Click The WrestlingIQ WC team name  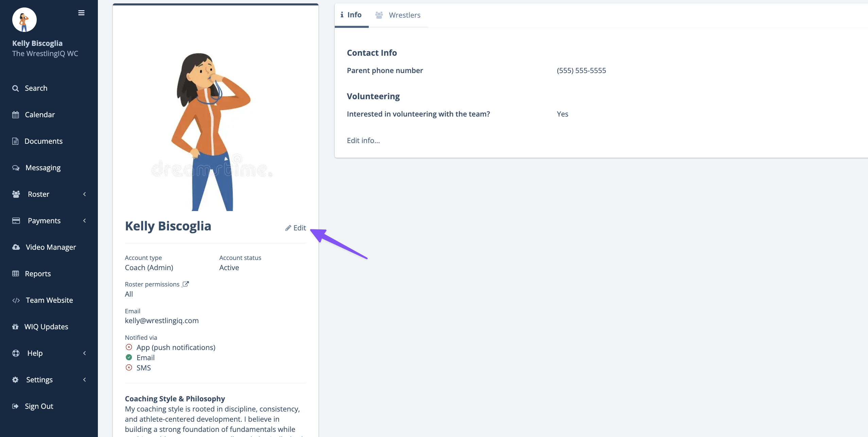[x=45, y=53]
